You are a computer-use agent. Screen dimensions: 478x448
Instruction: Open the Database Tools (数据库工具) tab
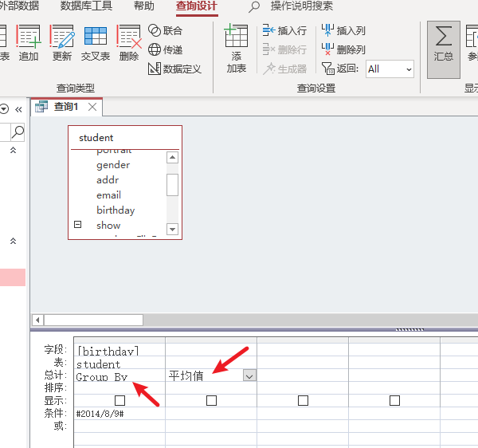pyautogui.click(x=86, y=6)
